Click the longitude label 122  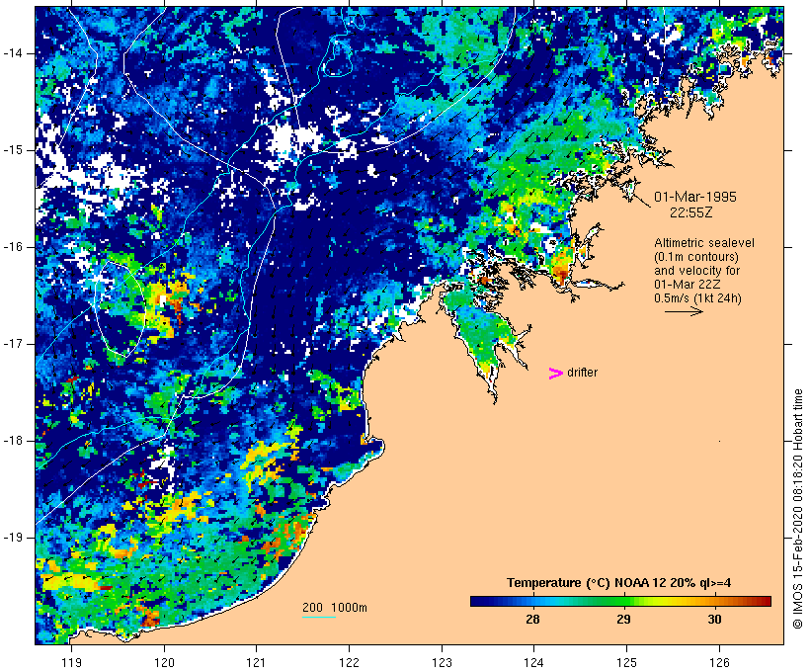click(x=350, y=662)
